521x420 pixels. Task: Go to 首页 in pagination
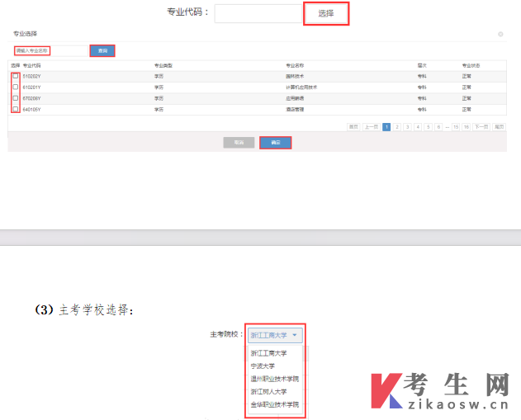coord(353,127)
